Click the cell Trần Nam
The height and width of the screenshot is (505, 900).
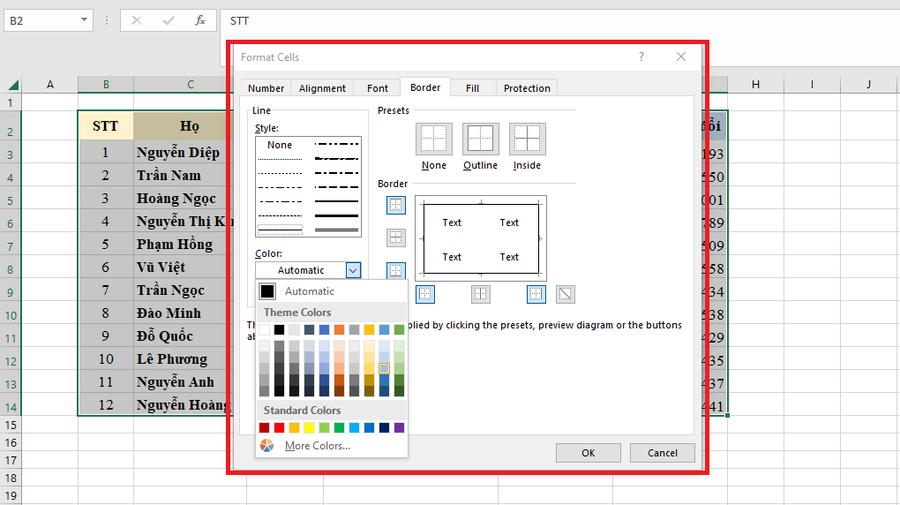point(183,175)
